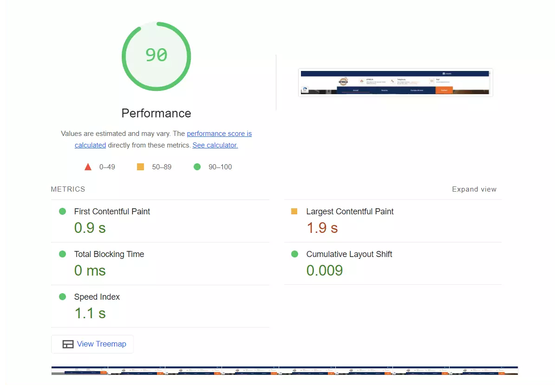Click the performance score 90 gauge
The height and width of the screenshot is (392, 555).
(156, 57)
